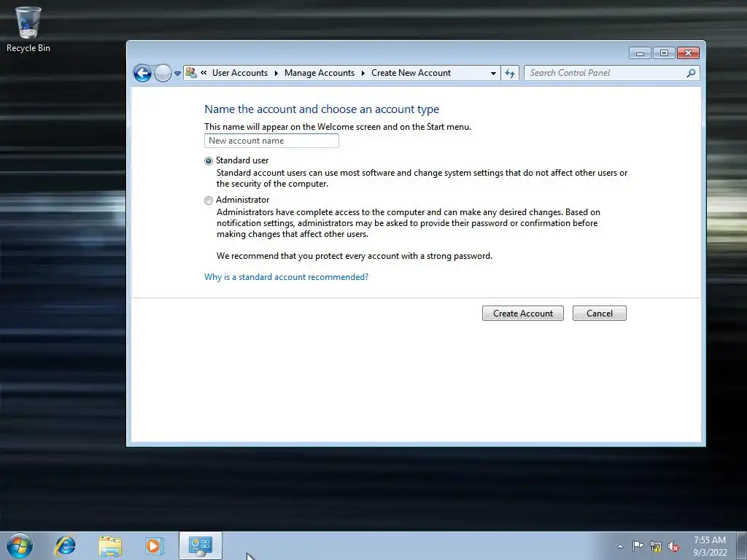747x560 pixels.
Task: Open Why is a standard account recommended link
Action: [x=286, y=276]
